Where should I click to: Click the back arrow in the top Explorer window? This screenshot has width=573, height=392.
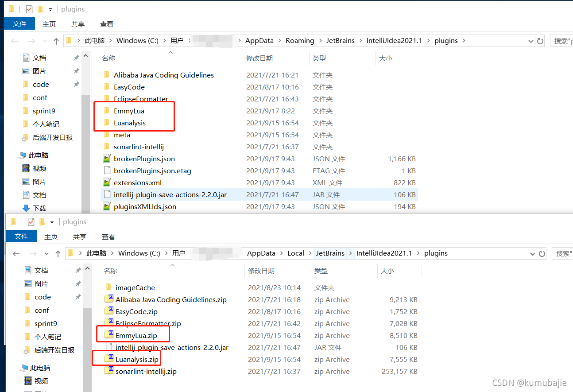point(14,41)
